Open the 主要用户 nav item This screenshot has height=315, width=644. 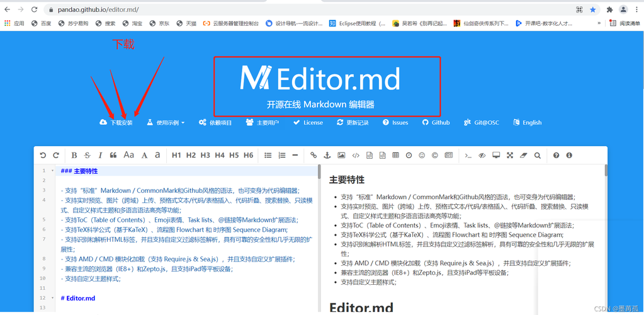coord(263,123)
